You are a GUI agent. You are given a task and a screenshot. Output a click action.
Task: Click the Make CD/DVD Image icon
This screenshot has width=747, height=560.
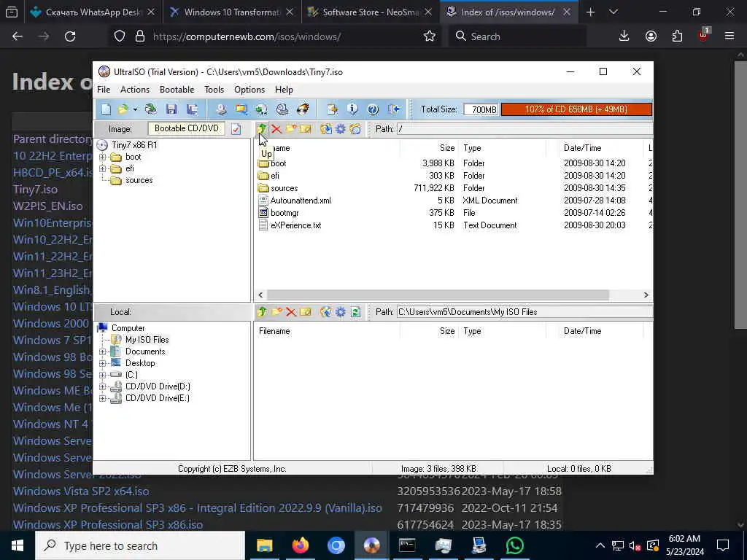click(220, 109)
